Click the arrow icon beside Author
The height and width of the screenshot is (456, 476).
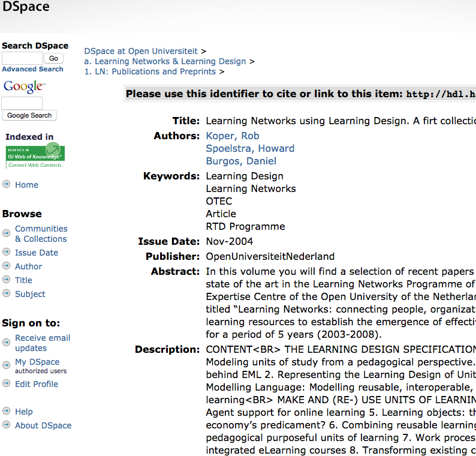coord(7,266)
